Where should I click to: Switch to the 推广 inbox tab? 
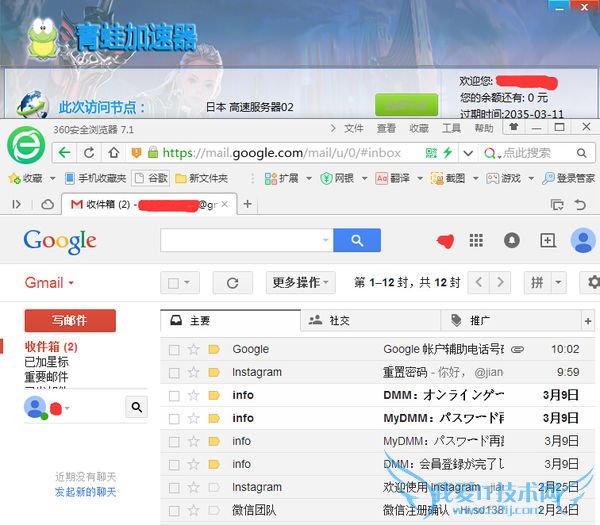pyautogui.click(x=511, y=320)
